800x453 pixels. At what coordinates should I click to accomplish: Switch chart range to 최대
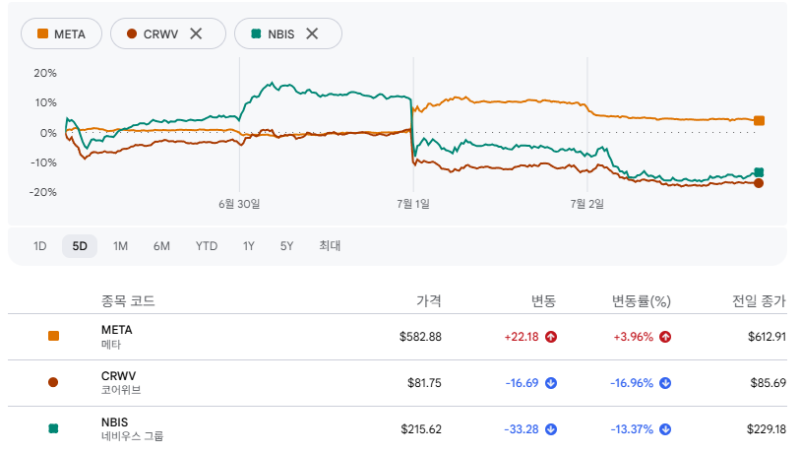pos(330,246)
